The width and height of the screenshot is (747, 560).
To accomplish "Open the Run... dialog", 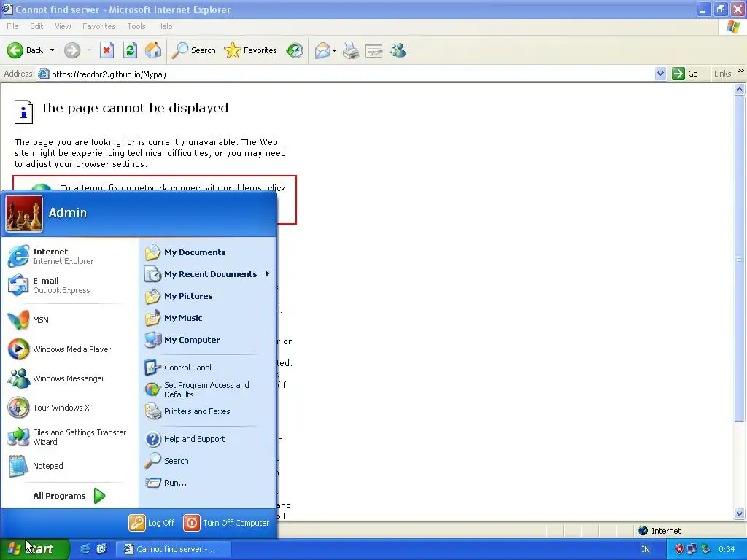I will pos(208,483).
